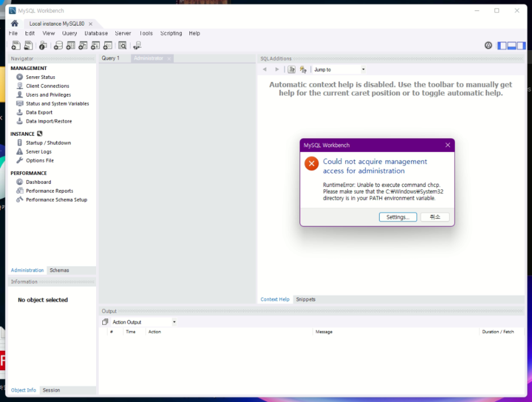Toggle the left sidebar panel visibility
Image resolution: width=532 pixels, height=402 pixels.
click(x=502, y=45)
